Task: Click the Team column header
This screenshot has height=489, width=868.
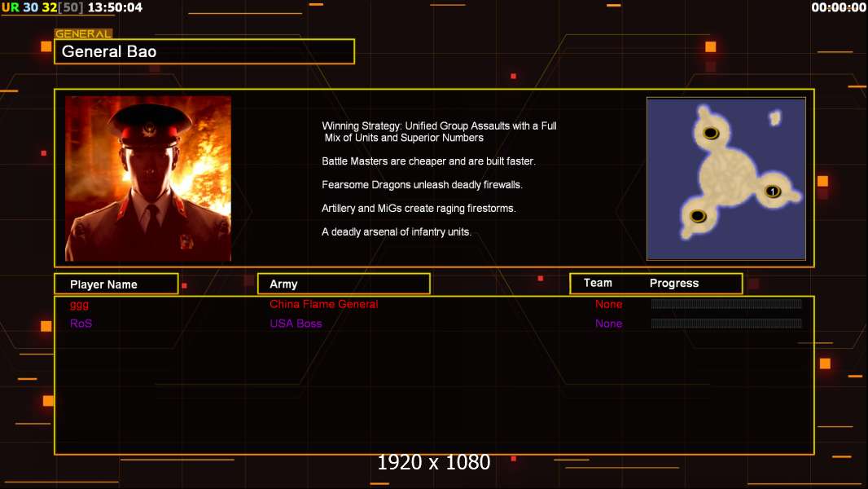Action: pyautogui.click(x=598, y=283)
